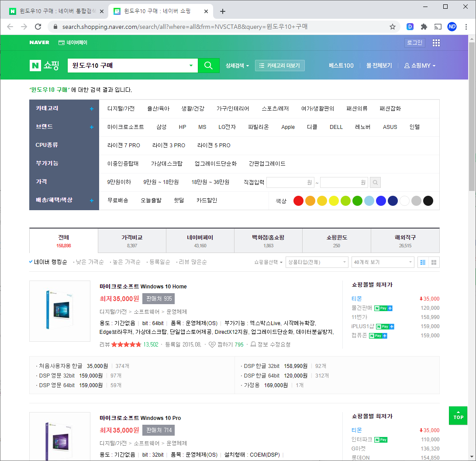Open Chrome extensions puzzle icon
The image size is (476, 461).
[x=424, y=27]
